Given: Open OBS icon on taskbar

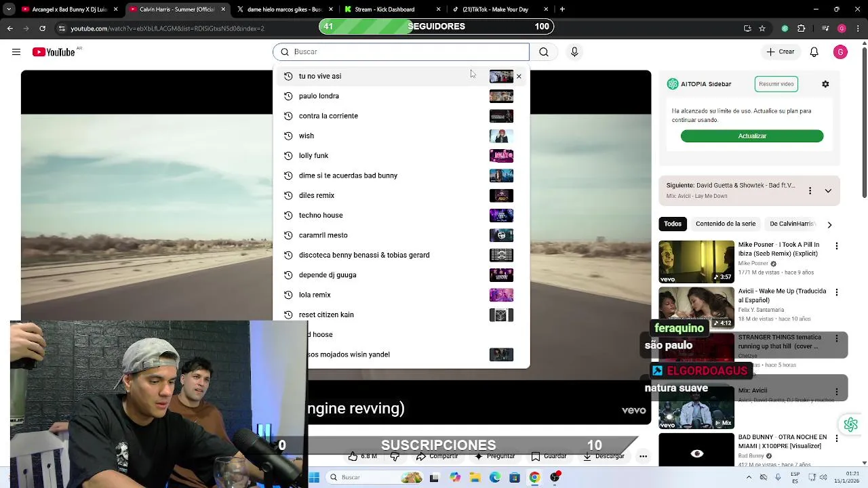Looking at the screenshot, I should coord(555,477).
